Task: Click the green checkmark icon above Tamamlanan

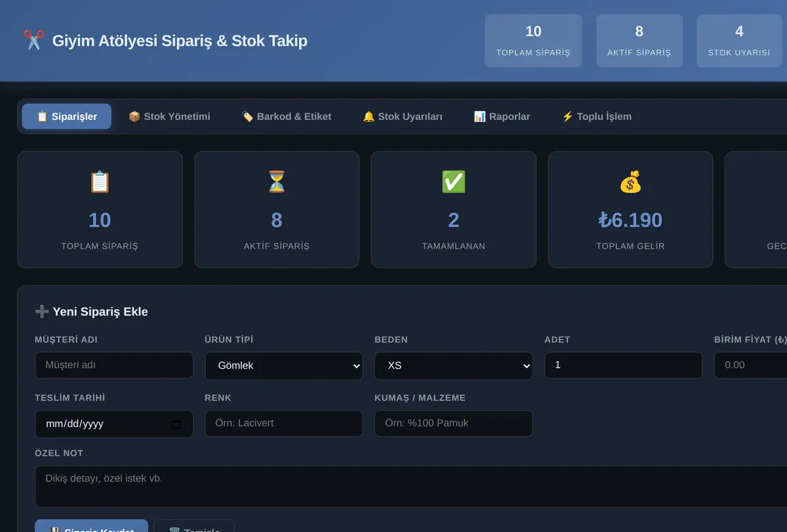Action: 454,182
